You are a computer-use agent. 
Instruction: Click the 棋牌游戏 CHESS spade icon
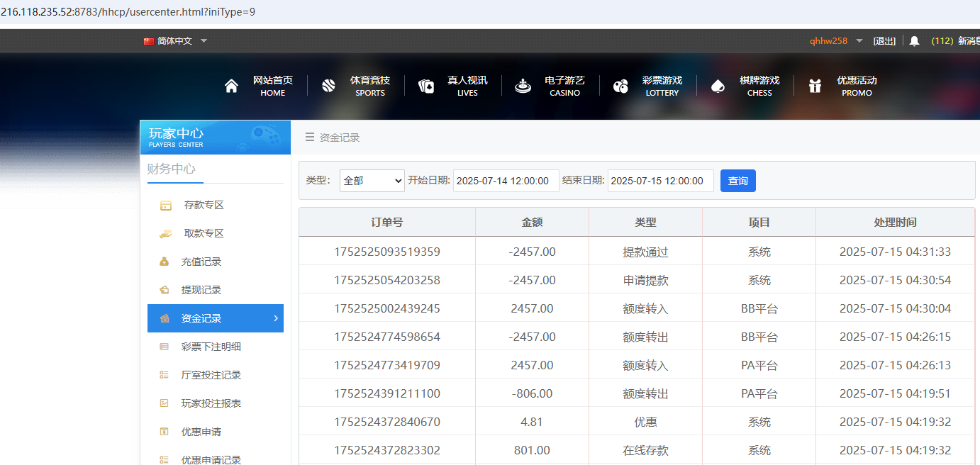coord(718,84)
